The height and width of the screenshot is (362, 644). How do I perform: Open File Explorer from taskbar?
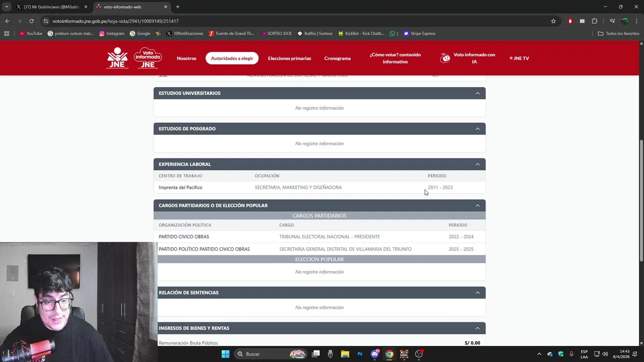pyautogui.click(x=345, y=354)
